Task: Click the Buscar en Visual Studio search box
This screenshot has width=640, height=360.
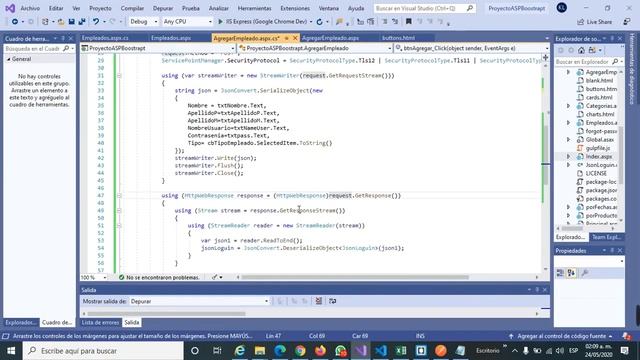Action: click(424, 8)
